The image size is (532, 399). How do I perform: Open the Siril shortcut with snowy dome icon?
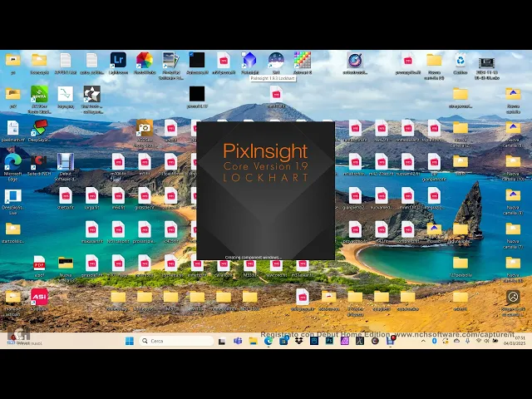(x=276, y=61)
